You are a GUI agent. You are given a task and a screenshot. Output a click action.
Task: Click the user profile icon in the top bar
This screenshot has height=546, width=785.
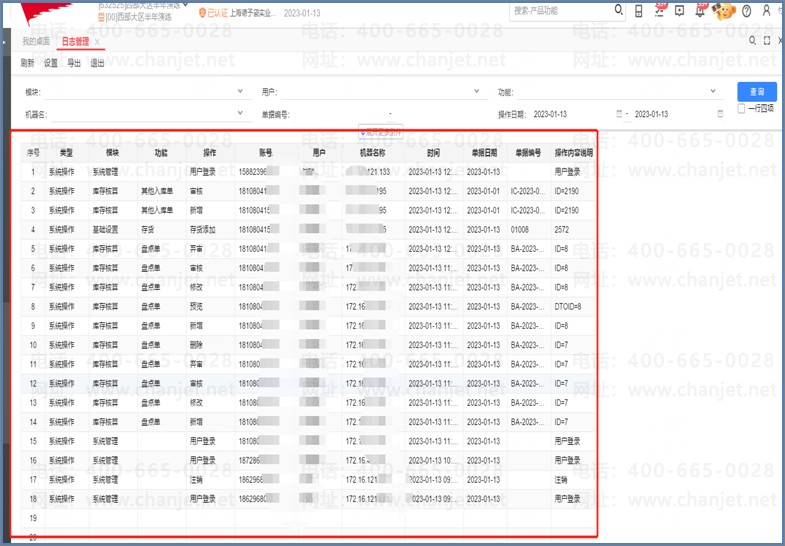tap(766, 11)
